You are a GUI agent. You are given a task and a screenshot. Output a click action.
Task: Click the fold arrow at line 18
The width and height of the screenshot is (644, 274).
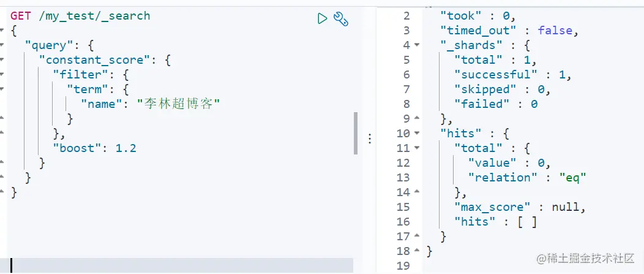click(x=416, y=251)
